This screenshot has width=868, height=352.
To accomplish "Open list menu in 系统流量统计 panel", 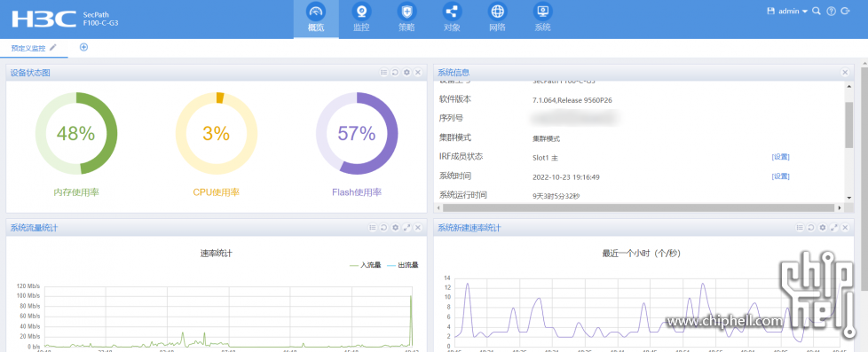I will (x=372, y=228).
